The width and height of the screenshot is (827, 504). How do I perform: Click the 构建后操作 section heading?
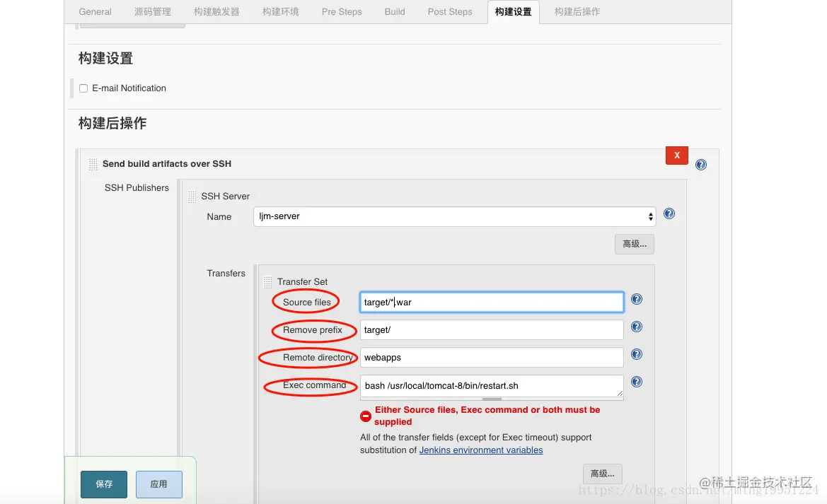pyautogui.click(x=112, y=123)
